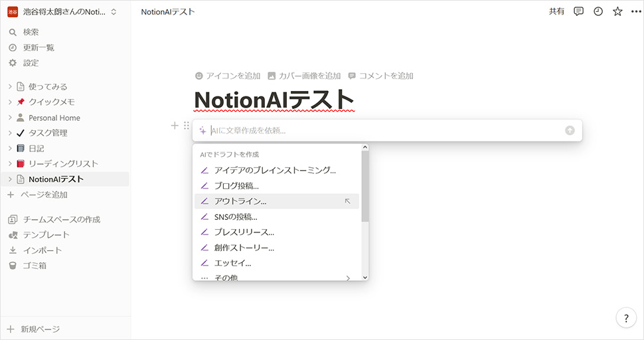Open クイックメモ page with pin icon
This screenshot has height=340, width=644.
(51, 102)
